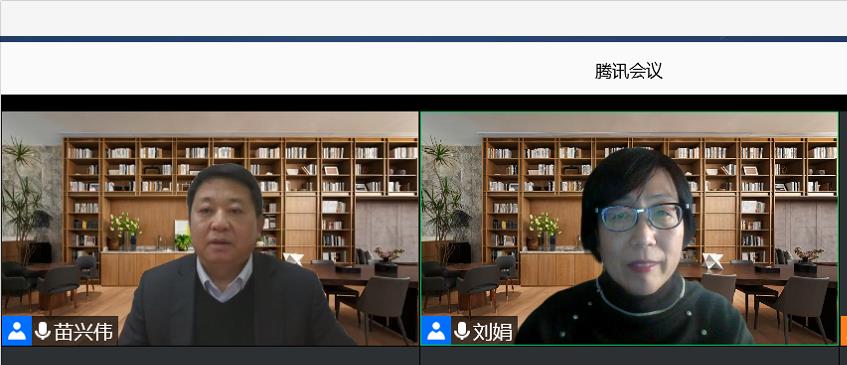
Task: Click the dark panel beneath 刘娟's video
Action: pos(630,356)
